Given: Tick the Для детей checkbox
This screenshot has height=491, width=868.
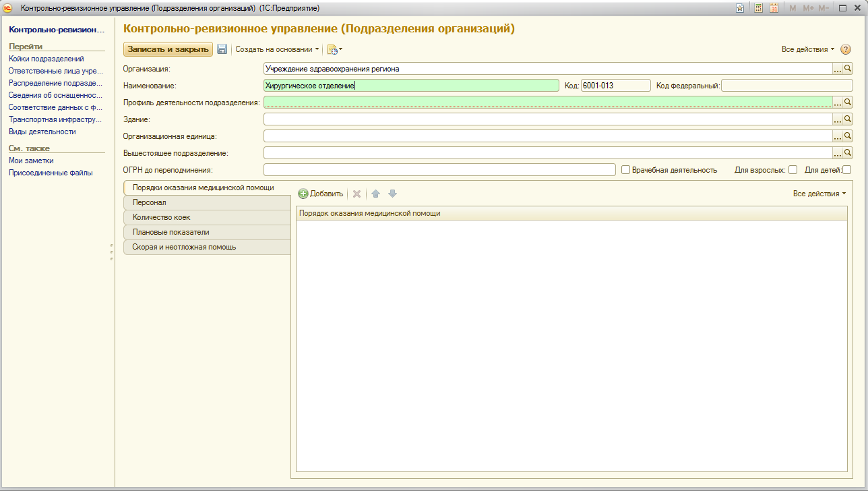Looking at the screenshot, I should point(846,170).
